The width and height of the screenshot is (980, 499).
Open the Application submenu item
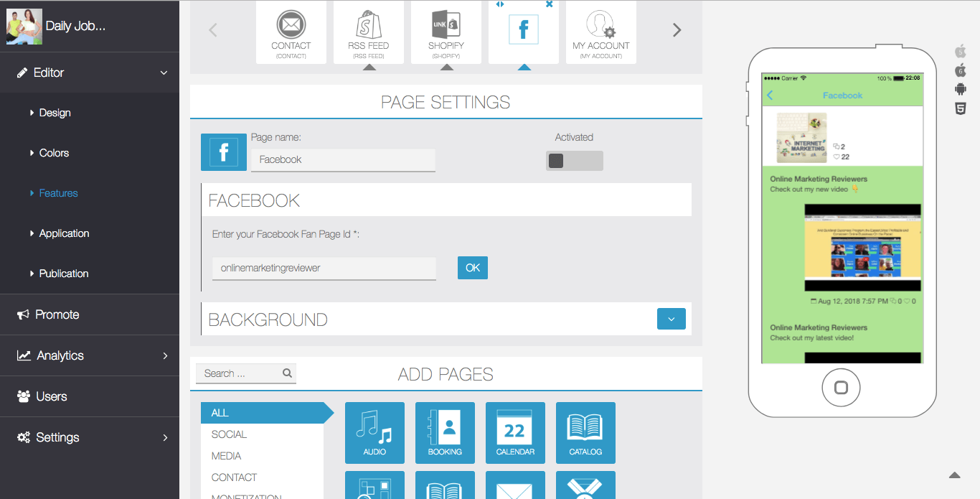coord(64,233)
